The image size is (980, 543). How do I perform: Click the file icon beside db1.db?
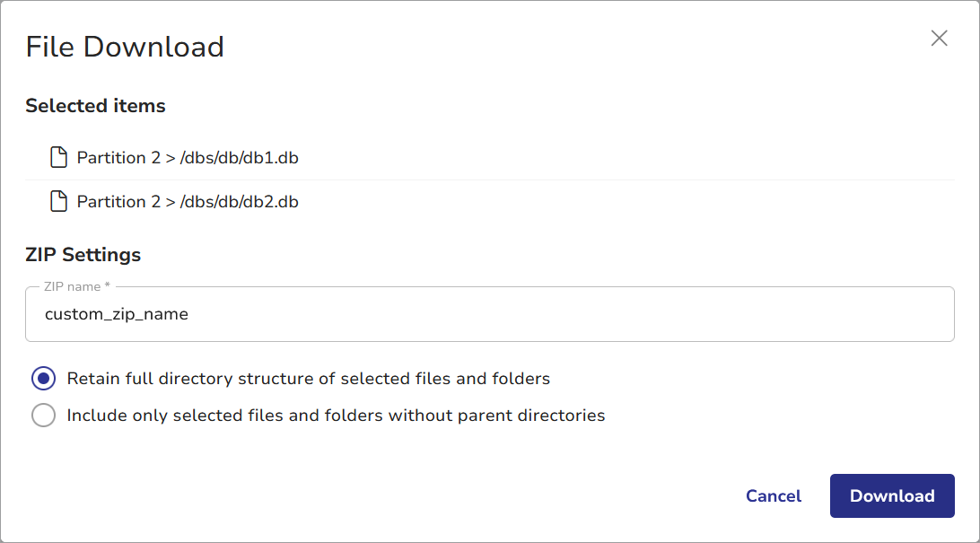(58, 158)
